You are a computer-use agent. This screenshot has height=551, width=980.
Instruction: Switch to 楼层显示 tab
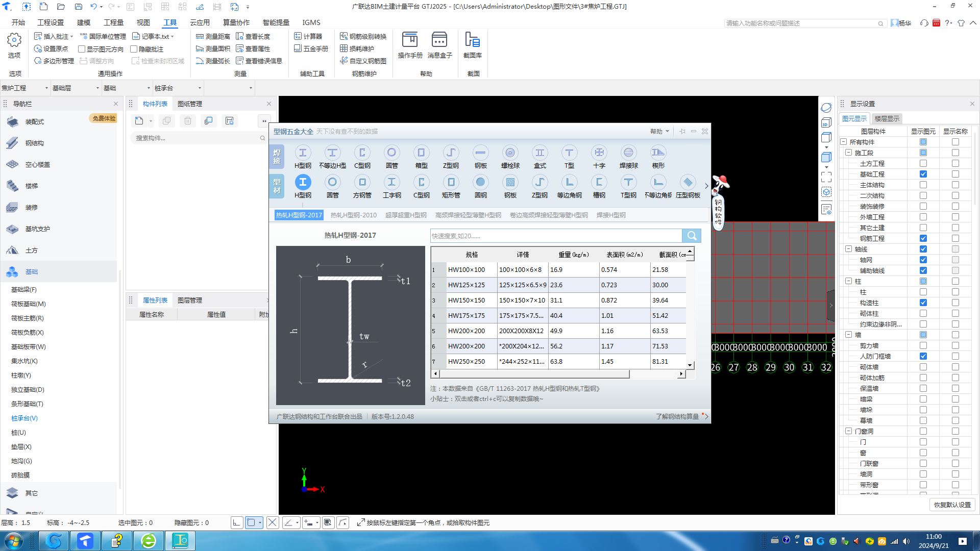click(x=887, y=118)
